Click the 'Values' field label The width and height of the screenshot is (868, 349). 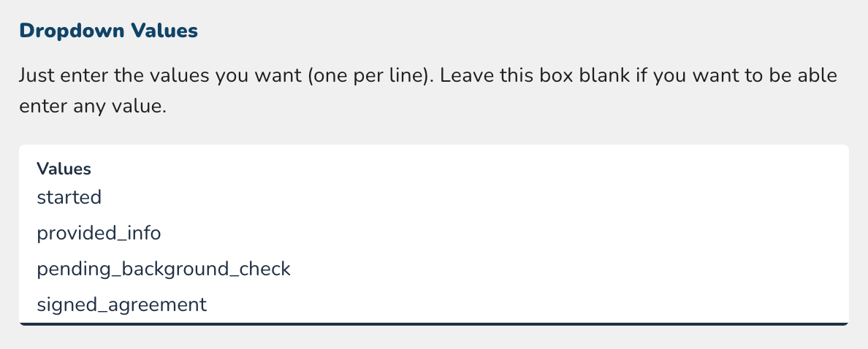pyautogui.click(x=64, y=169)
